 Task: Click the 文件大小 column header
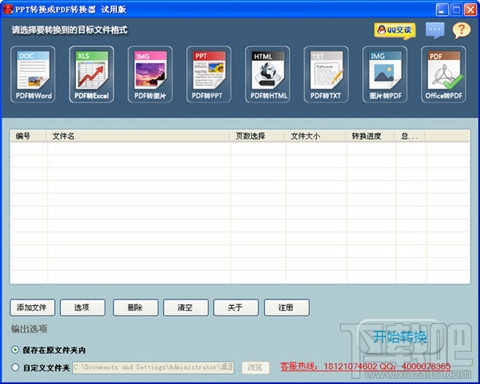tap(315, 136)
